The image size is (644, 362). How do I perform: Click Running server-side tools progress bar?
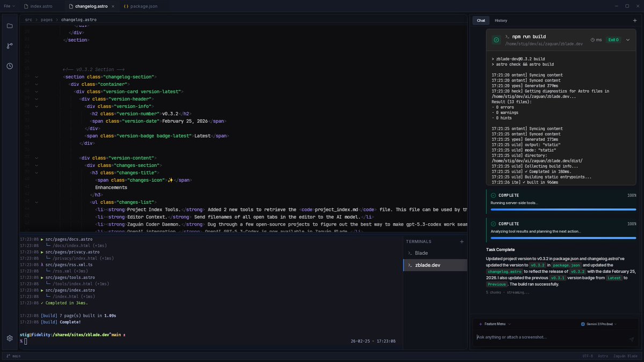pyautogui.click(x=563, y=209)
